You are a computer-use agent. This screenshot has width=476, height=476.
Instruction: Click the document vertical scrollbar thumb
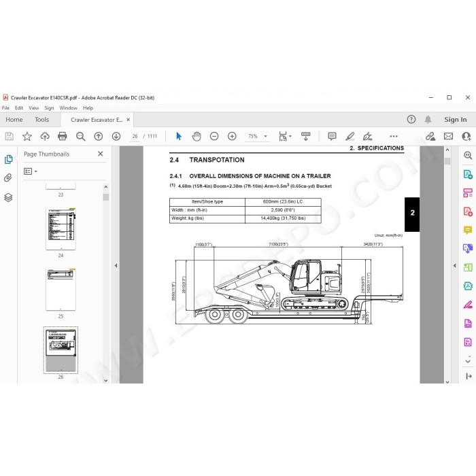click(x=447, y=161)
